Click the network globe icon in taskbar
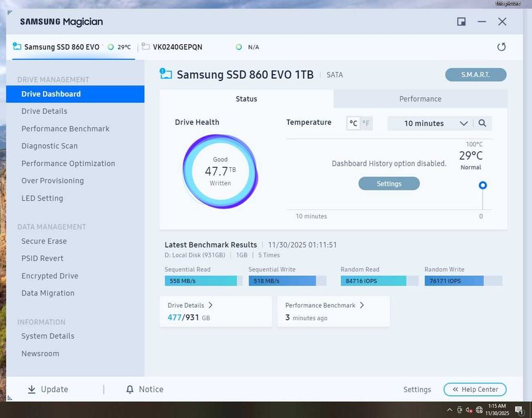This screenshot has height=418, width=532. point(479,410)
